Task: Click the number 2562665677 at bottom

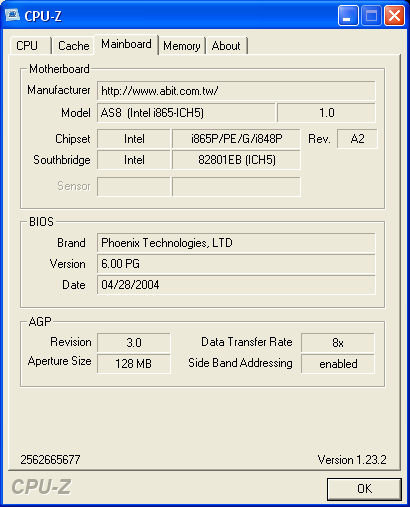Action: [x=50, y=460]
